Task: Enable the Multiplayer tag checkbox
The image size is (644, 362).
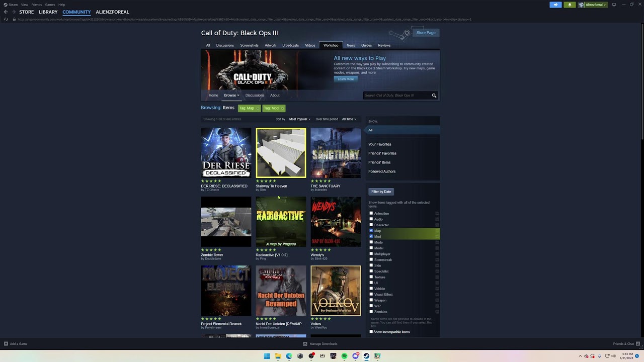Action: pyautogui.click(x=371, y=254)
